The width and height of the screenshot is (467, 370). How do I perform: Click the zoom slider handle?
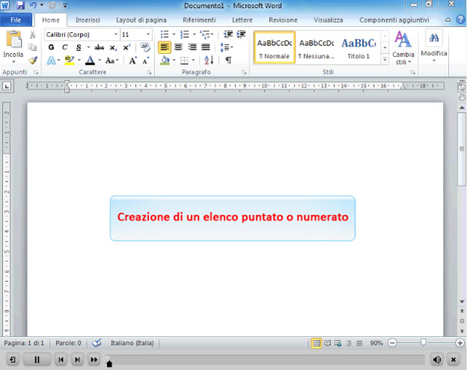point(423,343)
